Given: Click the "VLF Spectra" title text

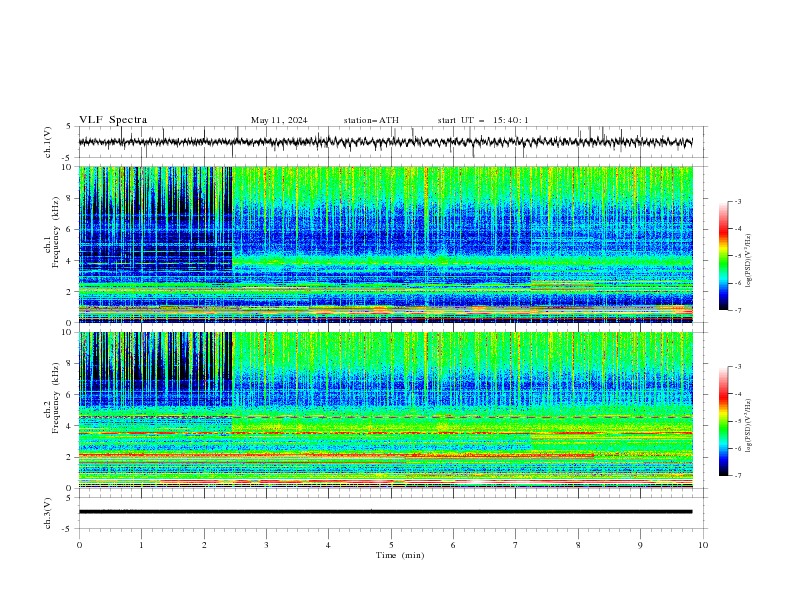Looking at the screenshot, I should tap(113, 120).
